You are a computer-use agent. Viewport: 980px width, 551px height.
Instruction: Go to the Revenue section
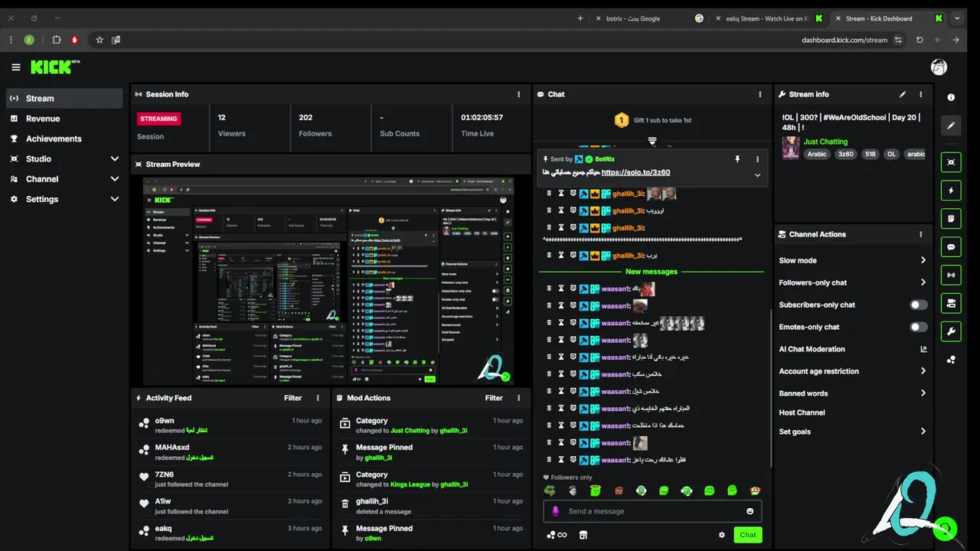64,119
